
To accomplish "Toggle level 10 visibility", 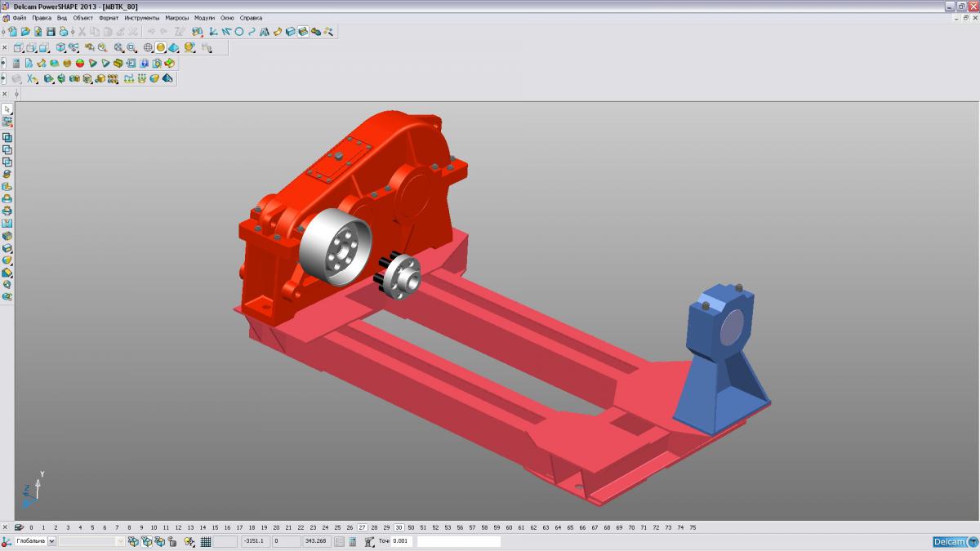I will coord(154,527).
